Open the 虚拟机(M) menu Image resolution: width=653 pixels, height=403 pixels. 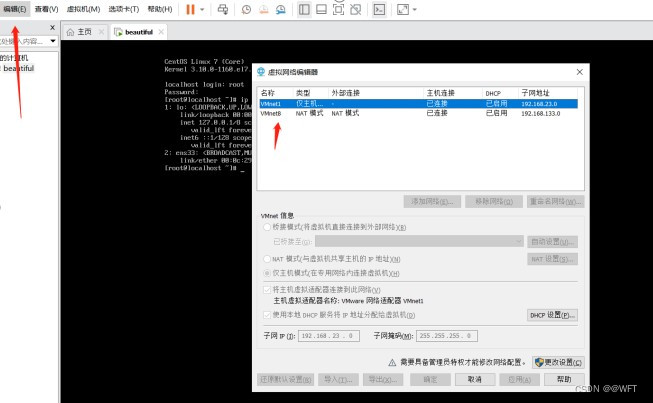(x=83, y=9)
